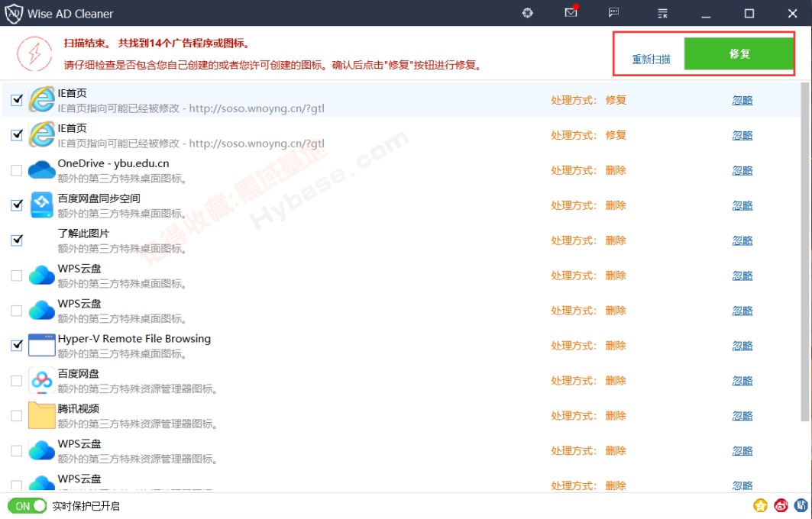Click 忽略 for 百度网盘同步空间

coord(742,205)
